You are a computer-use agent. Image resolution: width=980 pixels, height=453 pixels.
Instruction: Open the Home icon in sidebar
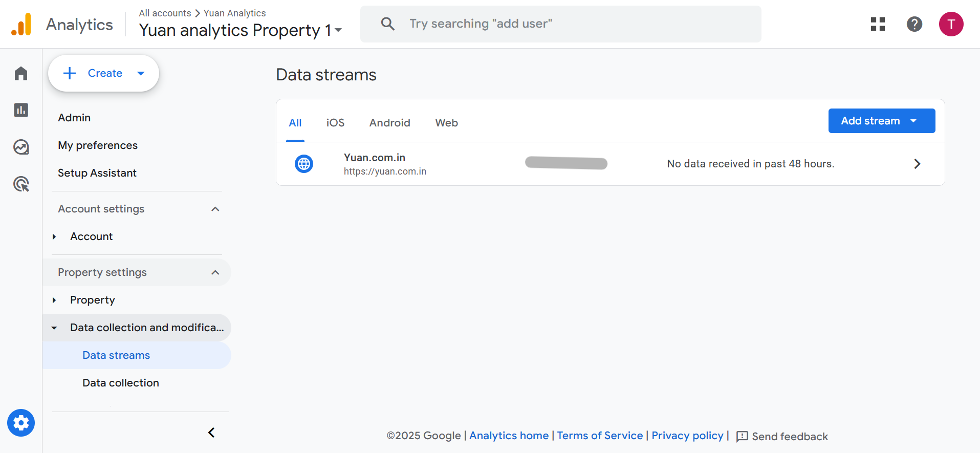point(21,74)
